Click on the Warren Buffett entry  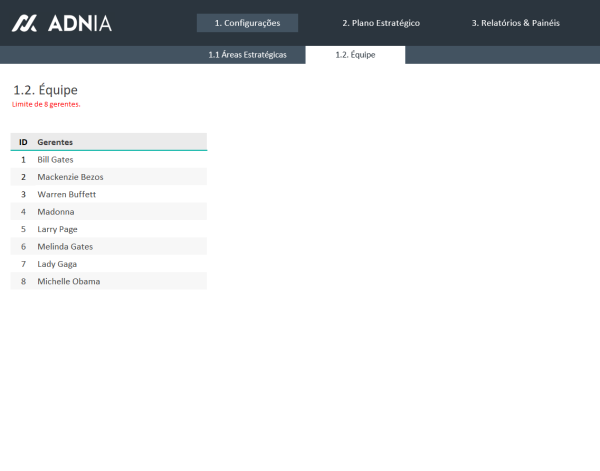coord(66,194)
